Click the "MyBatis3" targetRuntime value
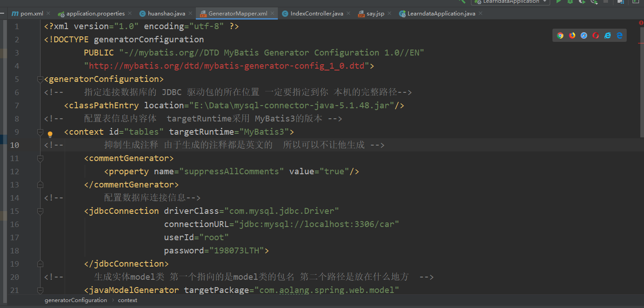The height and width of the screenshot is (308, 644). 264,132
